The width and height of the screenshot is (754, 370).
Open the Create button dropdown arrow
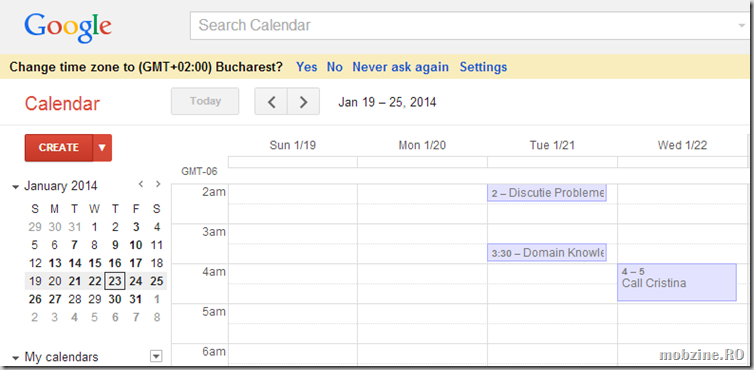coord(102,148)
